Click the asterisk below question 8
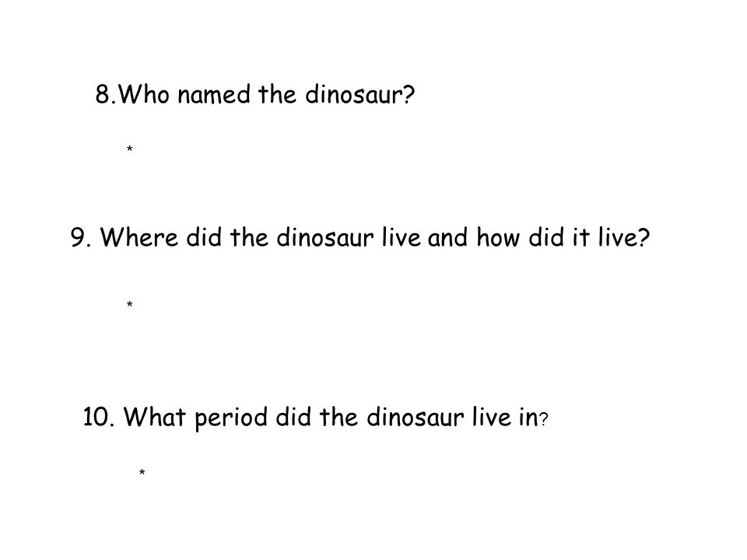Screen dimensions: 747x560 [x=130, y=149]
